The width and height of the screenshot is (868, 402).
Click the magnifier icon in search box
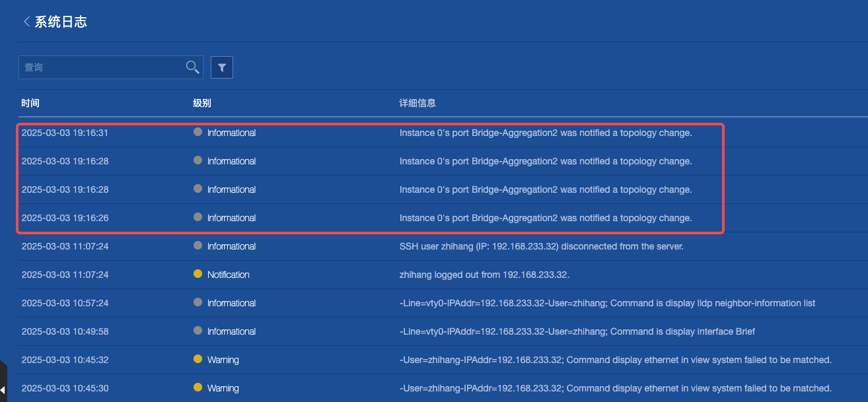click(192, 67)
